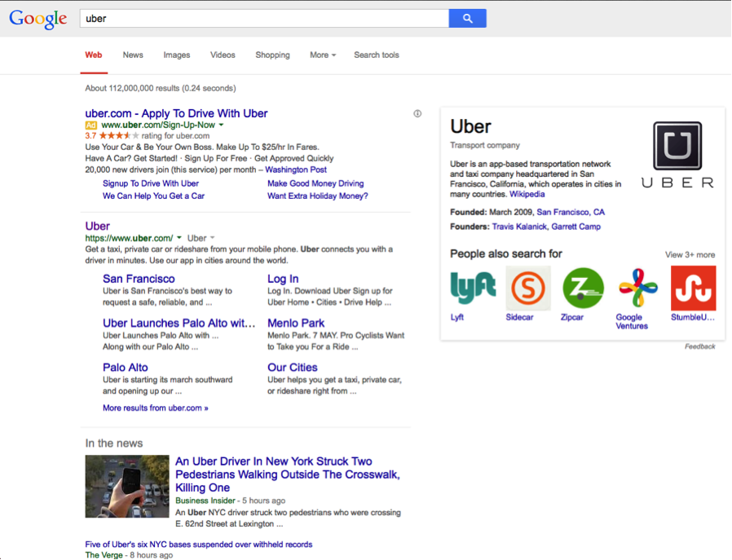
Task: Switch to the Images tab
Action: 176,55
